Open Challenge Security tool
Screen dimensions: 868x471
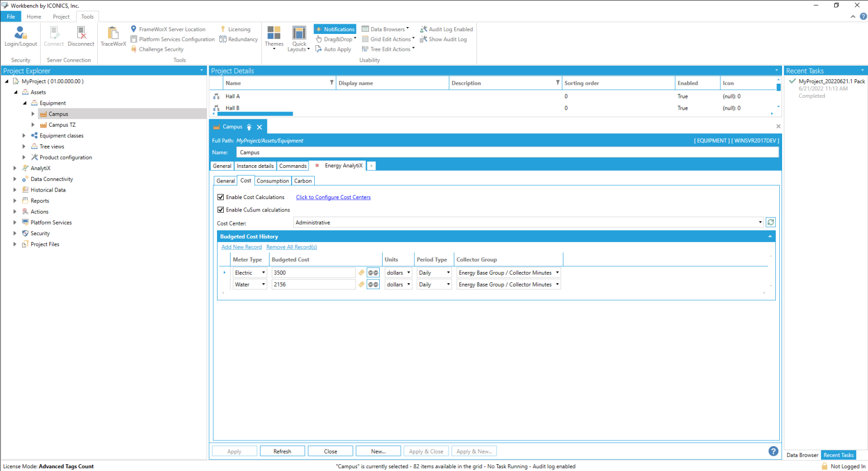tap(157, 49)
